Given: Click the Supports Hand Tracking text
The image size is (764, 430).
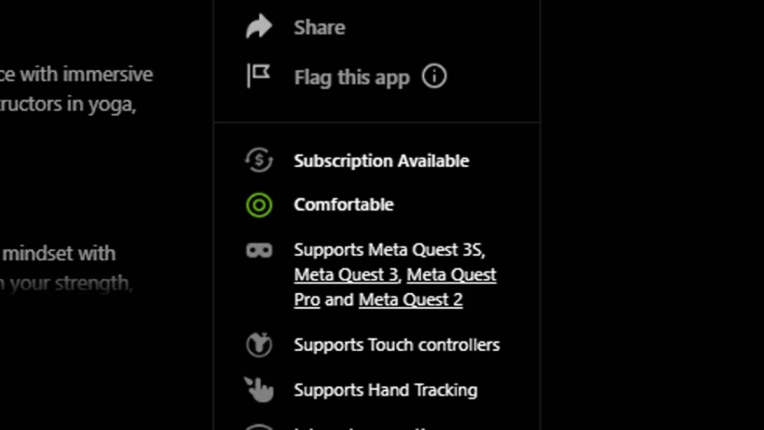Looking at the screenshot, I should 385,390.
